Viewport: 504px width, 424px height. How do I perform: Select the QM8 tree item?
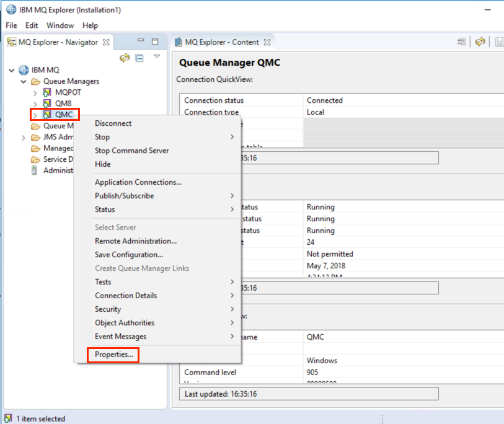click(x=63, y=104)
